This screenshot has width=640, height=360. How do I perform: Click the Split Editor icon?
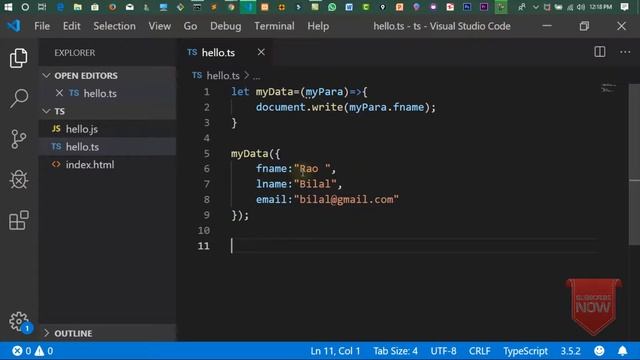[x=600, y=52]
